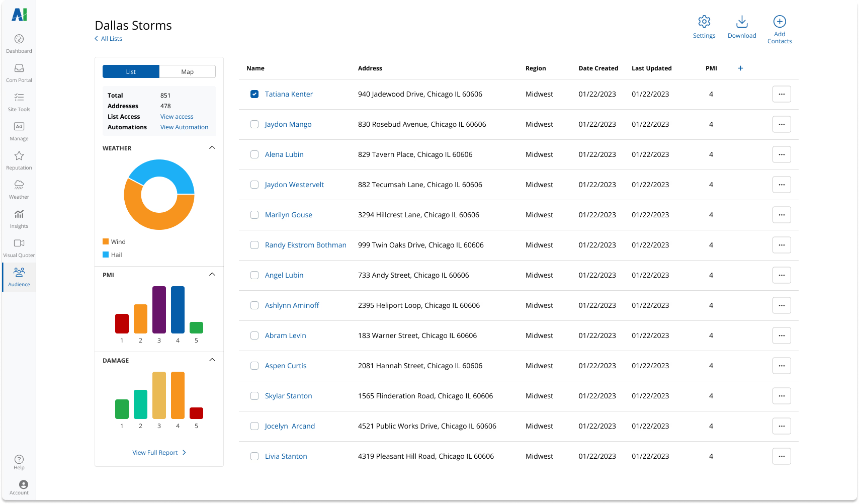Screen dimensions: 859x504
Task: Collapse the PMI chart section
Action: [212, 275]
